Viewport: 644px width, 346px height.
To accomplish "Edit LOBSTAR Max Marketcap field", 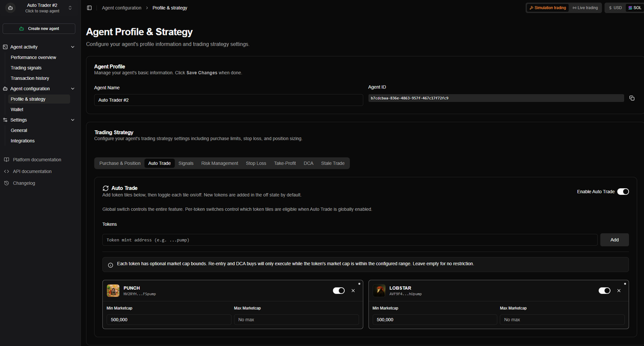I will pos(562,320).
